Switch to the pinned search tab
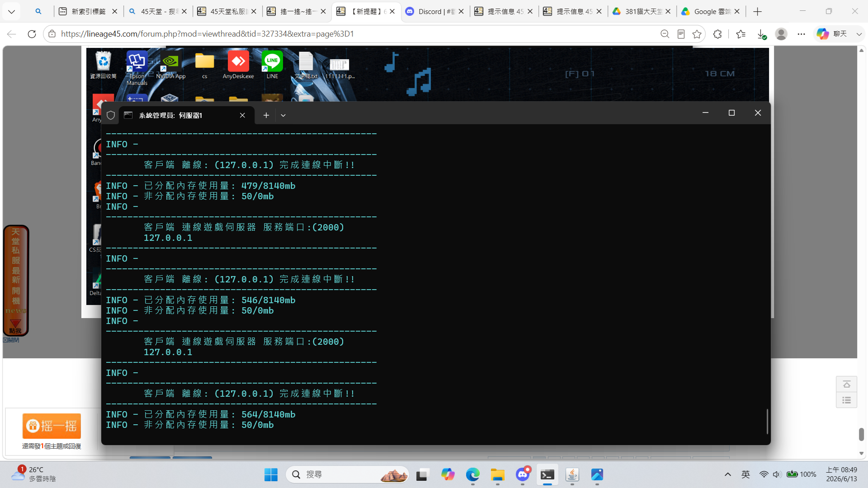Viewport: 868px width, 488px height. pyautogui.click(x=38, y=11)
